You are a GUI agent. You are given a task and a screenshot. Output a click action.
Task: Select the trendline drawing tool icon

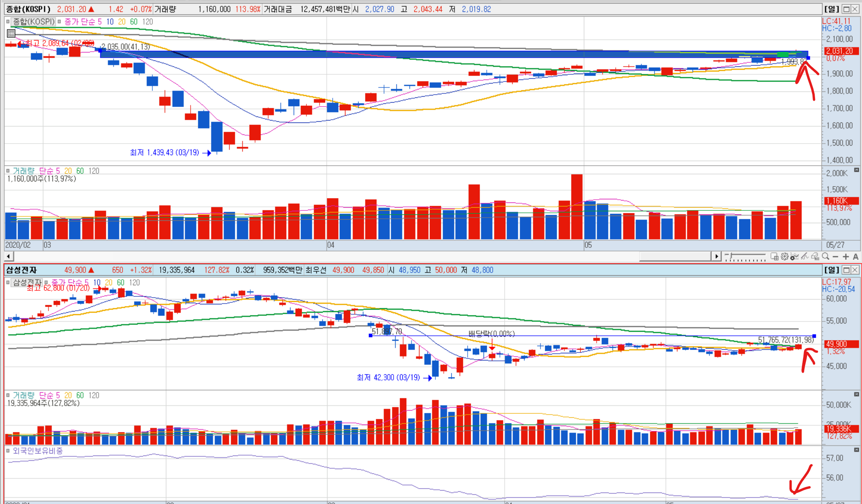[x=805, y=257]
